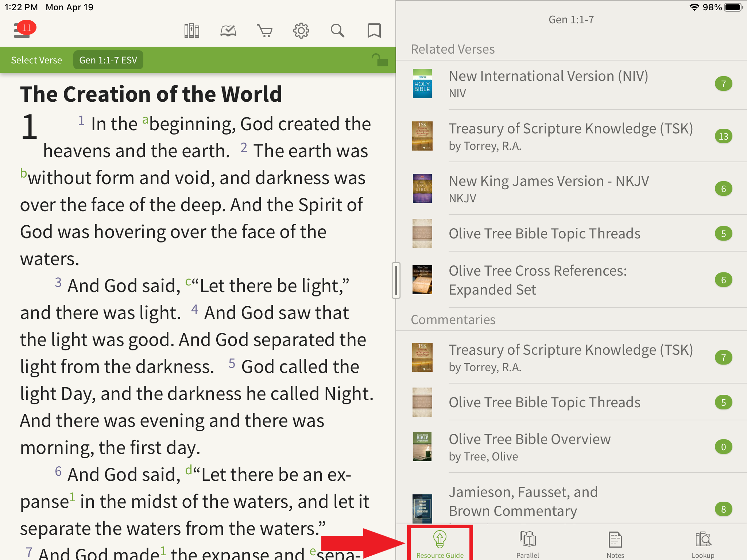
Task: Open Related Verses Olive Tree Bible Topic Threads
Action: click(572, 233)
